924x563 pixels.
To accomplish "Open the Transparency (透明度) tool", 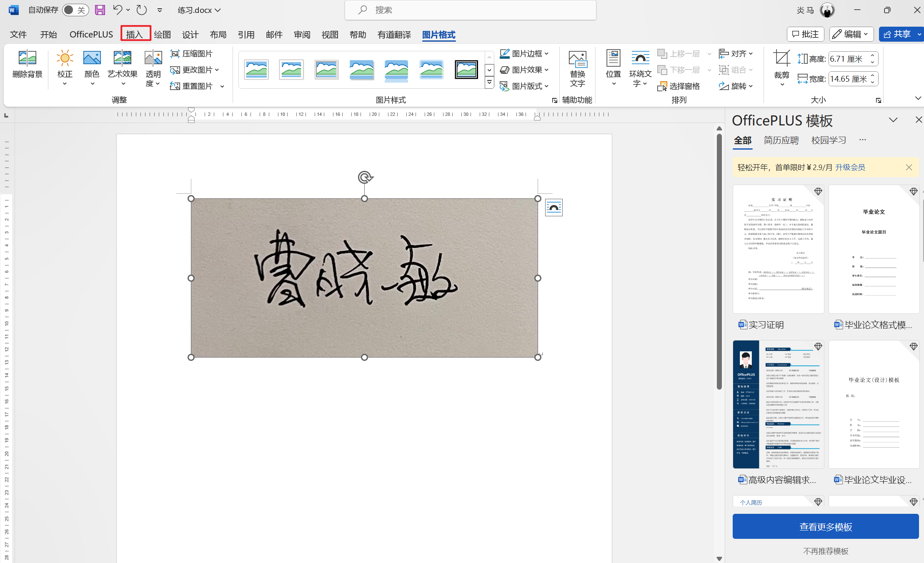I will coord(153,68).
